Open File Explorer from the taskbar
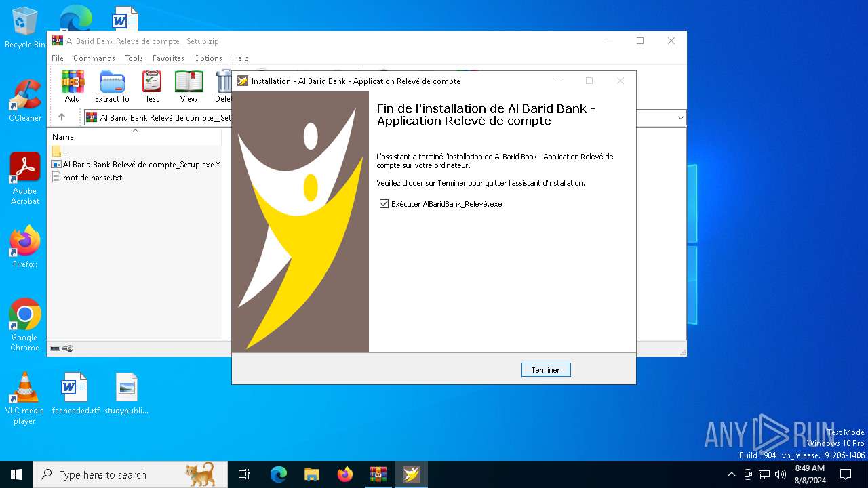The height and width of the screenshot is (488, 868). pyautogui.click(x=311, y=474)
